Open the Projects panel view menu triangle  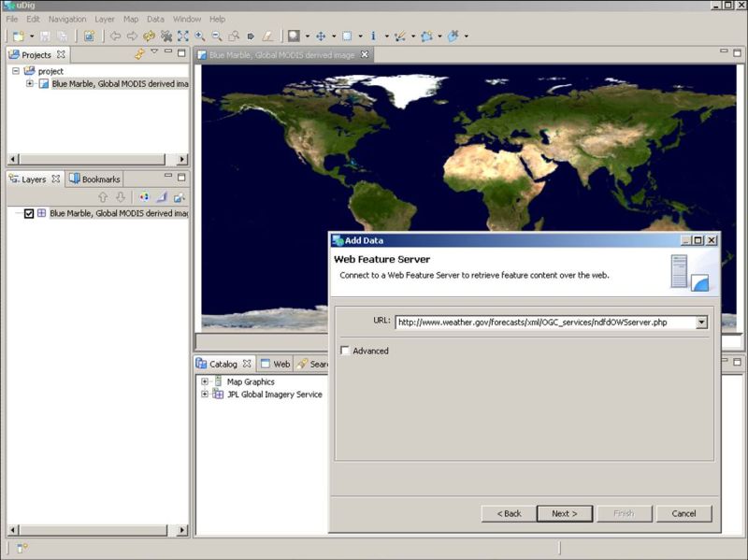pyautogui.click(x=154, y=51)
